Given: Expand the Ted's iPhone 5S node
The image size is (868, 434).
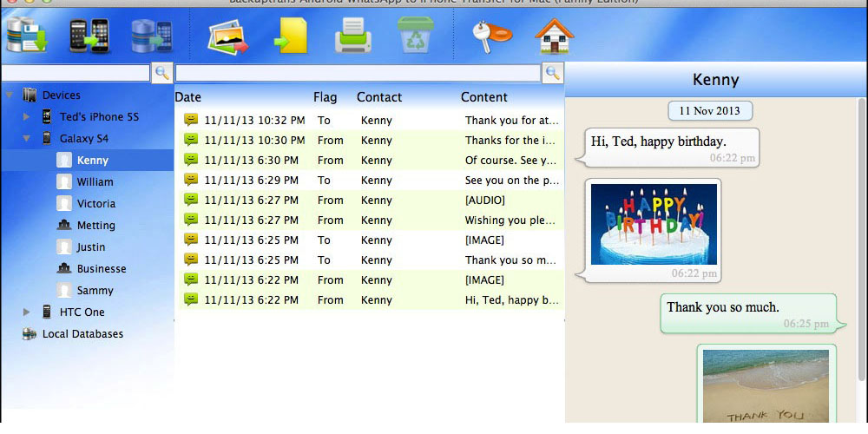Looking at the screenshot, I should [27, 117].
